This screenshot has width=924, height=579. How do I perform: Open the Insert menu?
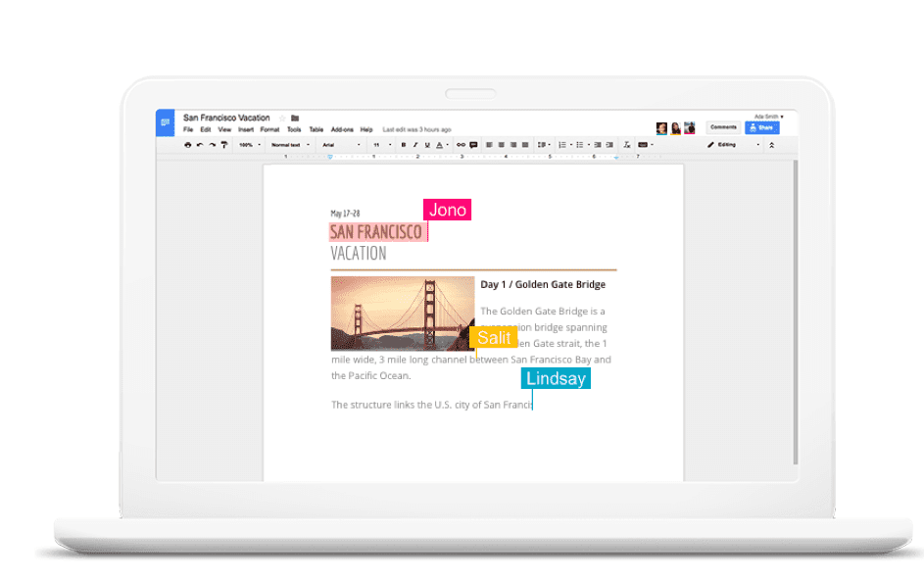[x=245, y=128]
